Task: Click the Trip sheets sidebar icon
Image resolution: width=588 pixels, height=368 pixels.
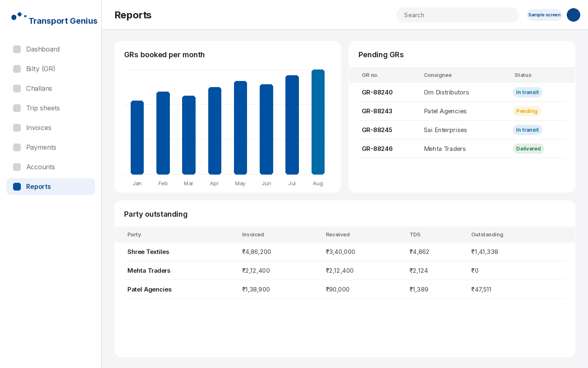Action: point(17,108)
